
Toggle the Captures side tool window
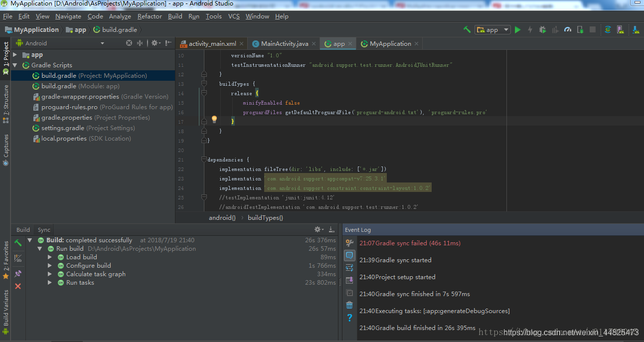[x=5, y=150]
